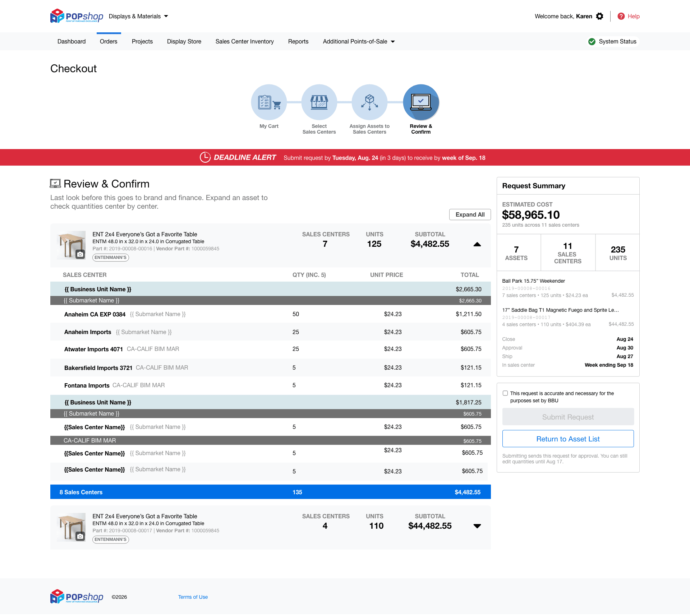Screen dimensions: 690x616
Task: Go to Select Sales Centers step icon
Action: click(319, 102)
